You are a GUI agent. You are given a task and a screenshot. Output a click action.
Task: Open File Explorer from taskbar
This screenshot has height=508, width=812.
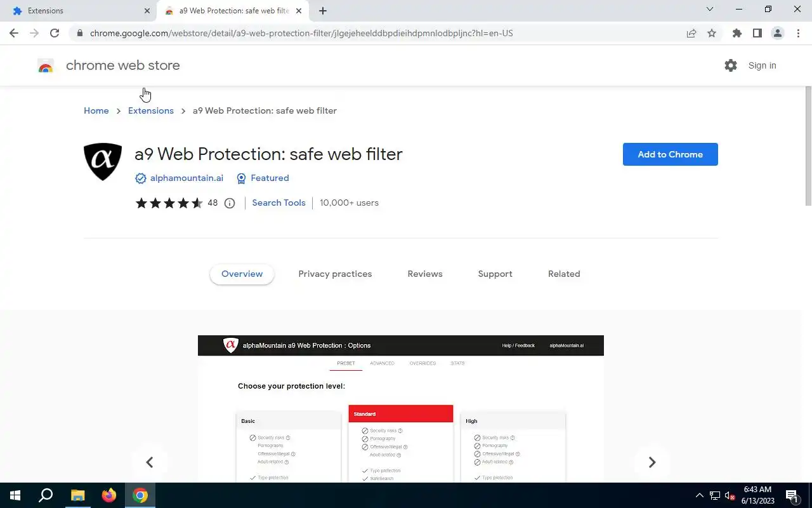[77, 495]
